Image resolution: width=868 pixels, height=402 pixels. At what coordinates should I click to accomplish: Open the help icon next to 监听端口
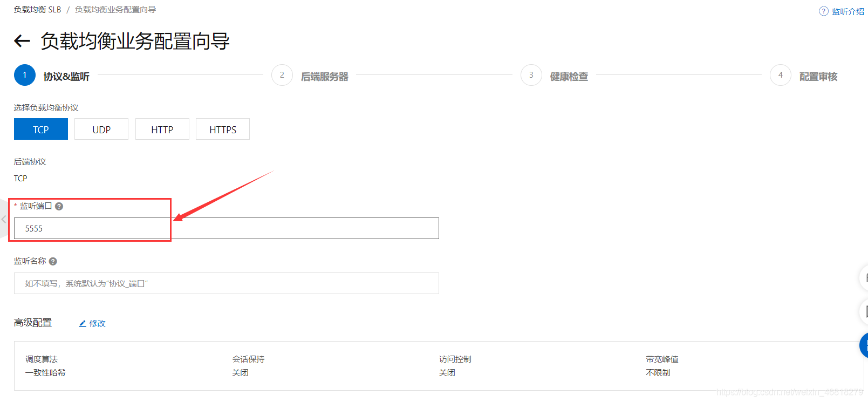(x=59, y=206)
